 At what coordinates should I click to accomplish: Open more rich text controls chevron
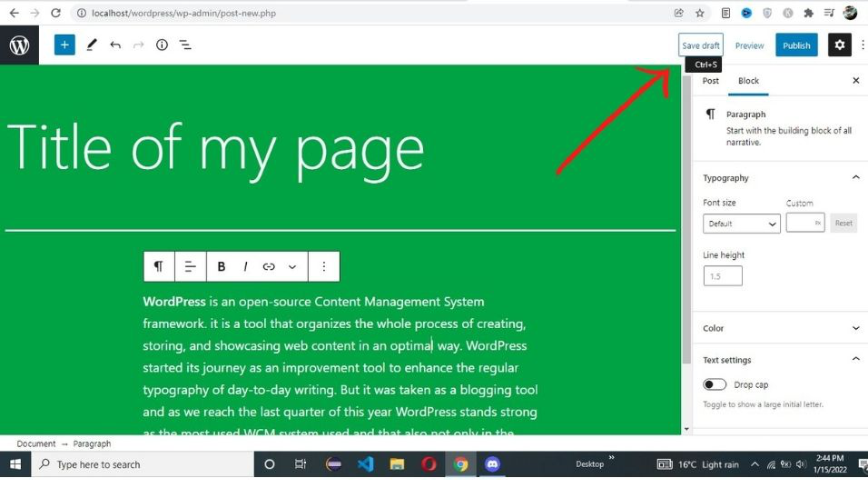click(x=292, y=266)
